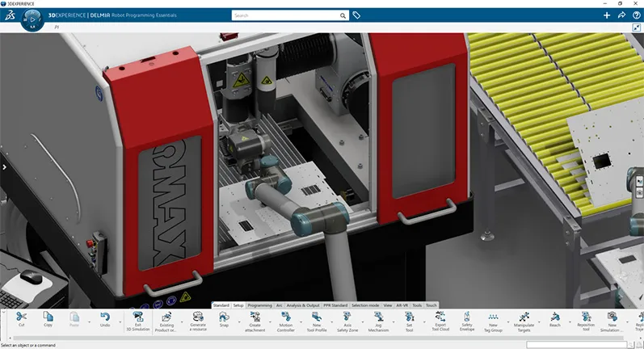Activate the Snap tool
Screen dimensions: 644x349
[224, 317]
